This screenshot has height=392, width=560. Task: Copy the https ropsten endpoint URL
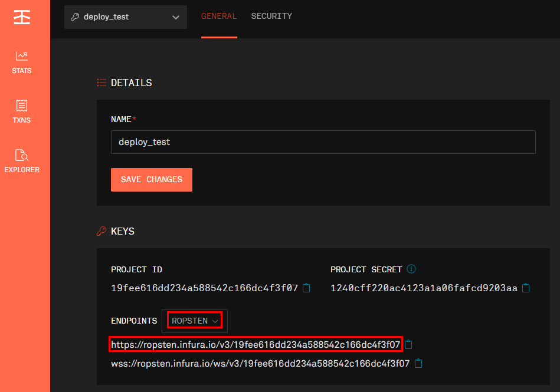coord(408,345)
